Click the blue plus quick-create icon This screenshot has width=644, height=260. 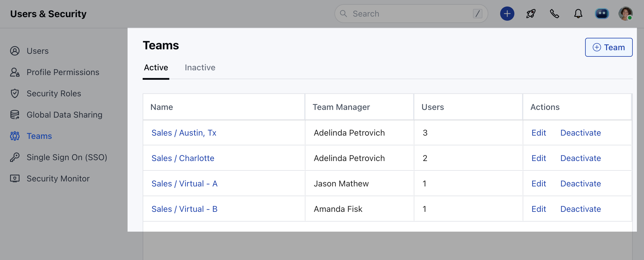[x=507, y=14]
